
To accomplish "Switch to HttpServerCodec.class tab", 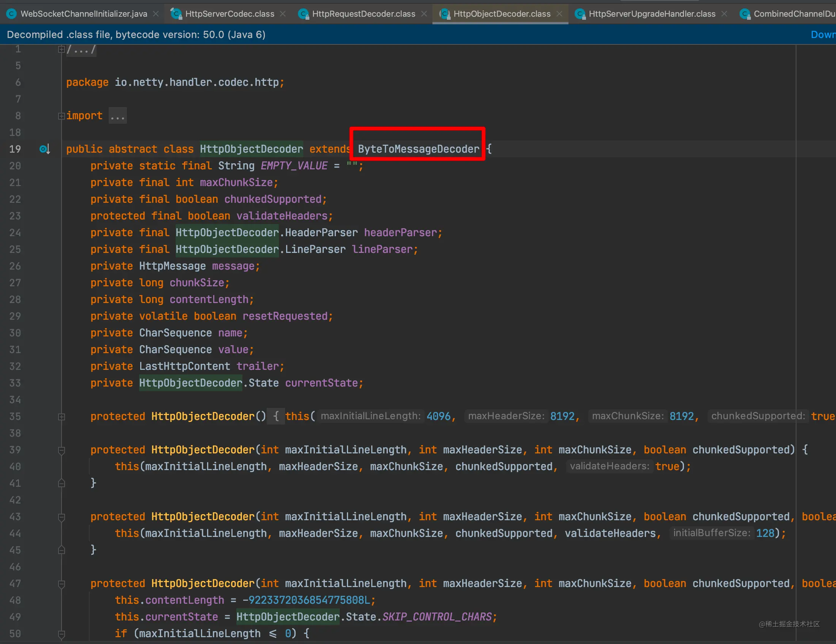I will pyautogui.click(x=230, y=14).
